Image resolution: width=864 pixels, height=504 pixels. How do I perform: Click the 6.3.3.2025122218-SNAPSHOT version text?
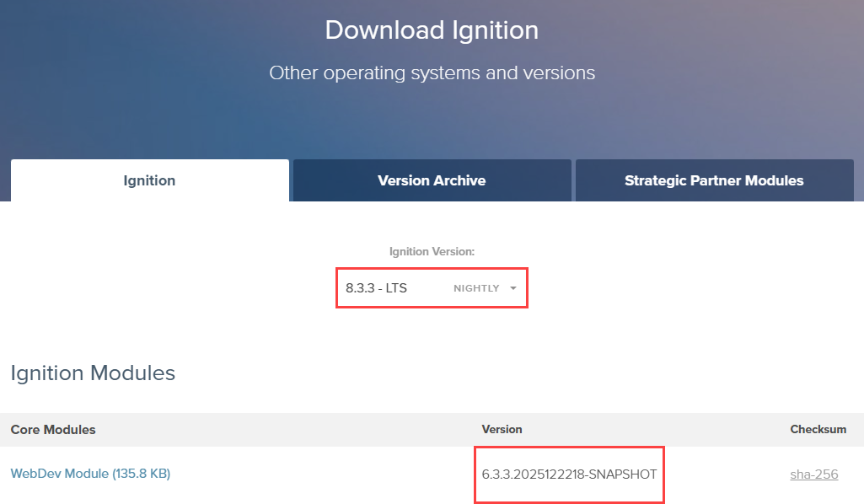[569, 475]
